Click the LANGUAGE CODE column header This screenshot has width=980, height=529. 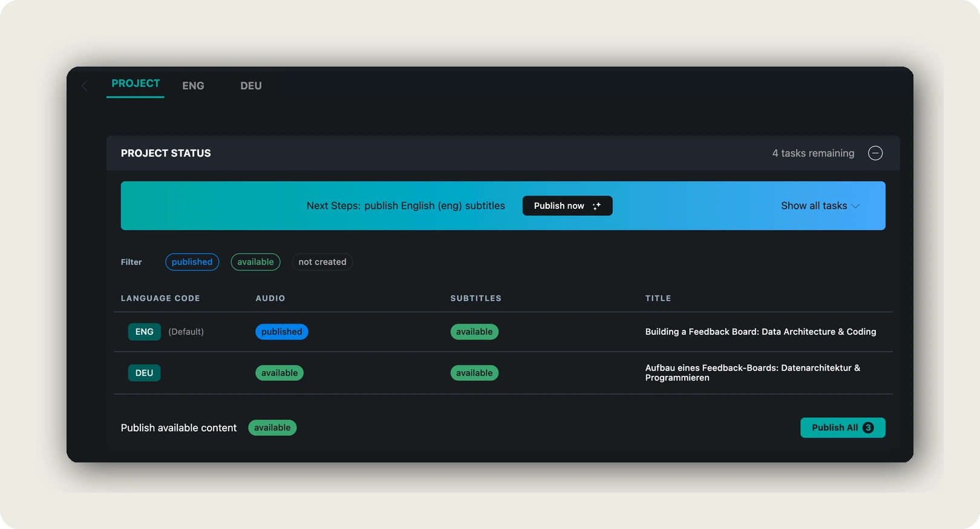coord(160,298)
